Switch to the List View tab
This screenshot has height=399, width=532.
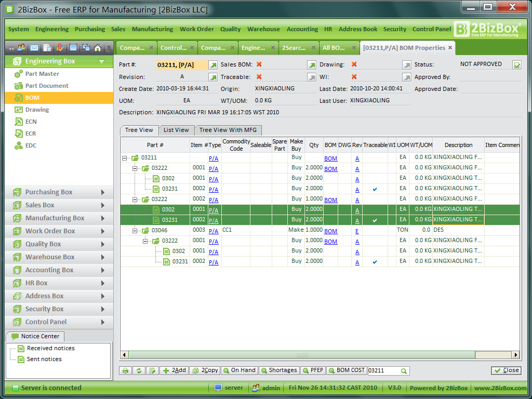(176, 130)
